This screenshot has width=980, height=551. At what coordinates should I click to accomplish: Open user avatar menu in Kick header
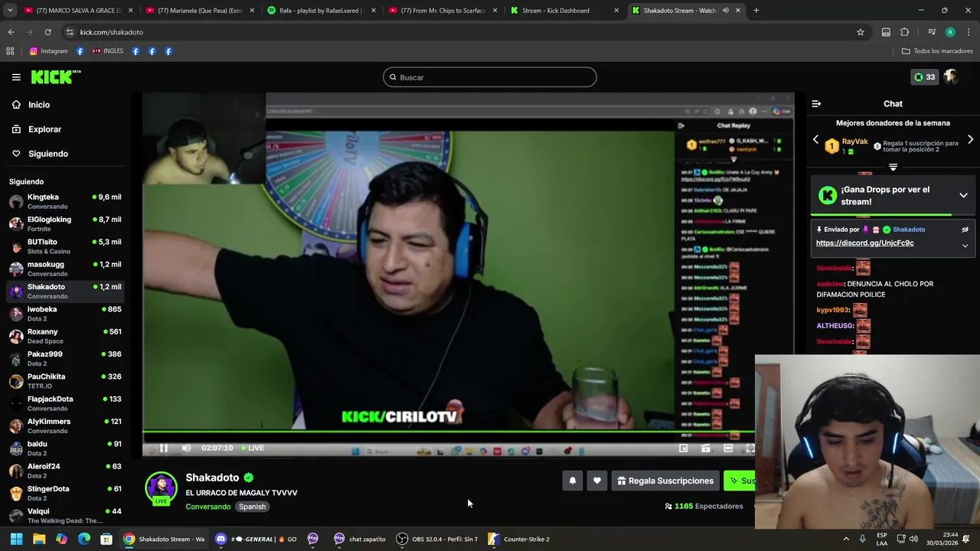click(x=951, y=77)
